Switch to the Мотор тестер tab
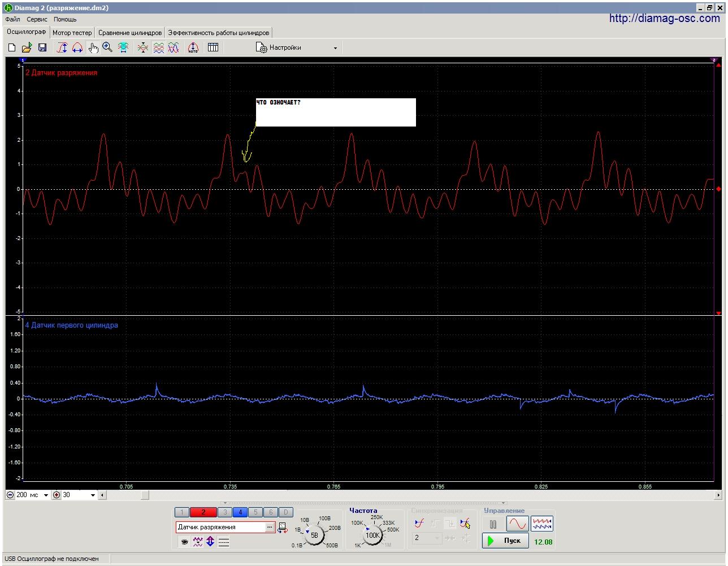 pos(72,33)
